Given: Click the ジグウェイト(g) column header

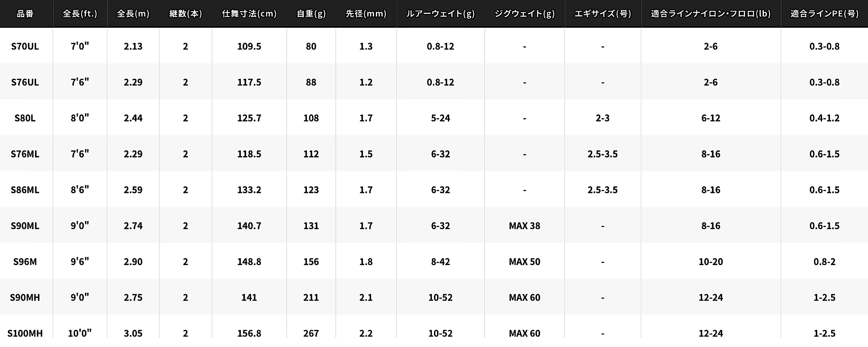Looking at the screenshot, I should (525, 14).
